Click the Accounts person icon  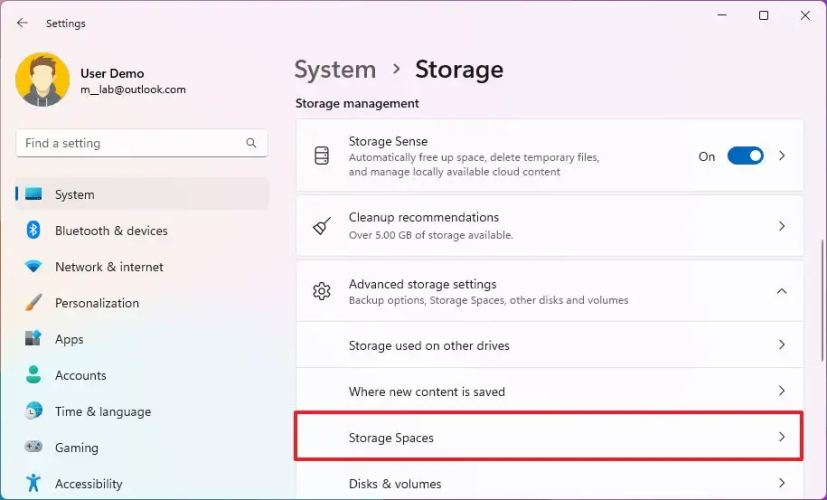point(34,375)
